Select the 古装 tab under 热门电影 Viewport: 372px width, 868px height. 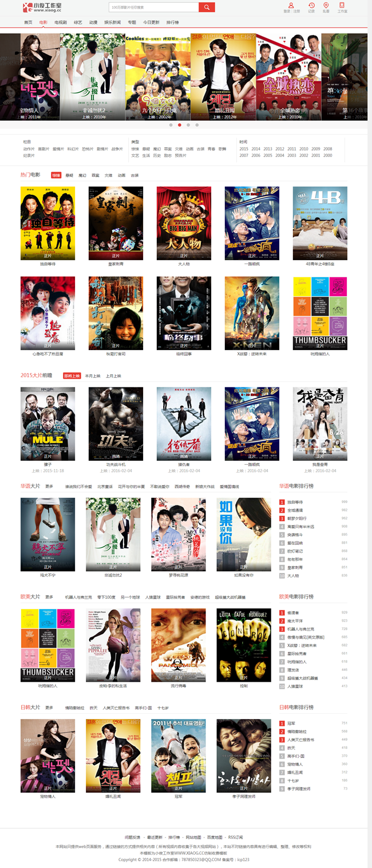point(134,175)
